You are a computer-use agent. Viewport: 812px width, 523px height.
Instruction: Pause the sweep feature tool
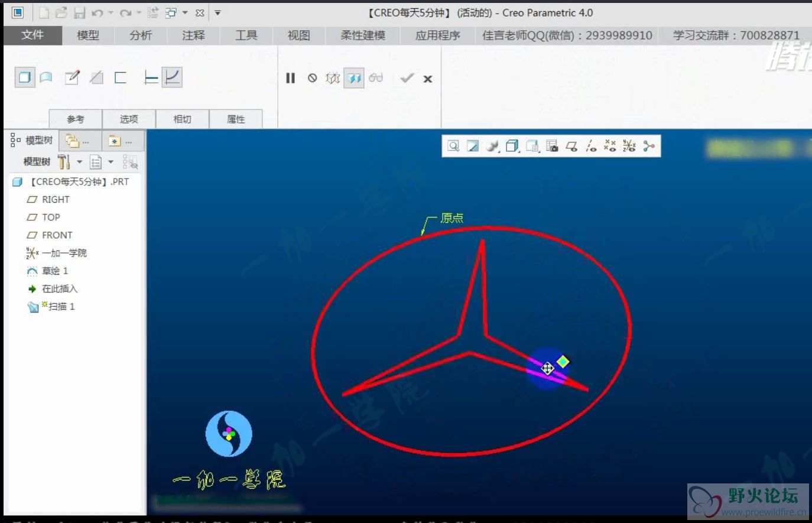290,78
